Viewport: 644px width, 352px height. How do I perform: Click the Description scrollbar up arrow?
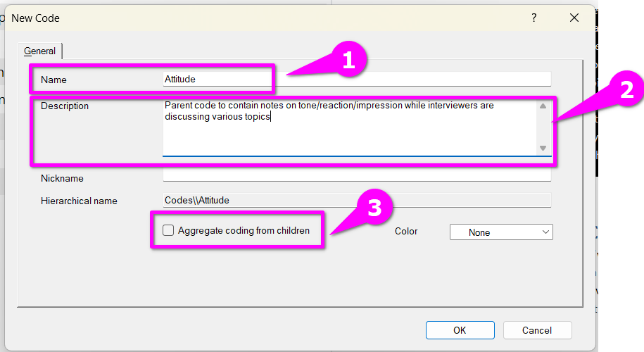543,106
